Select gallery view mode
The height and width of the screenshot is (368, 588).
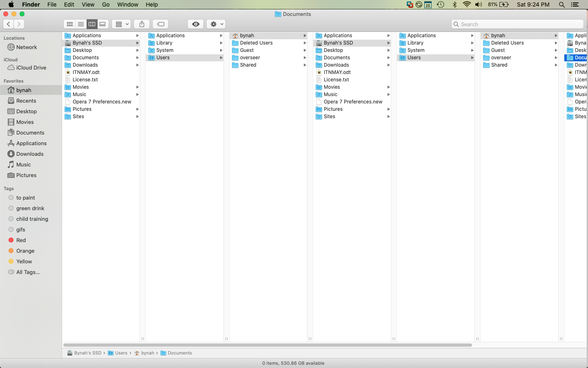coord(103,24)
